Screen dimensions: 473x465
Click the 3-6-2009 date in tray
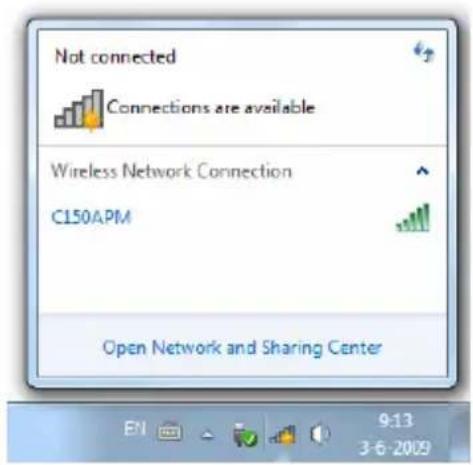[x=395, y=448]
